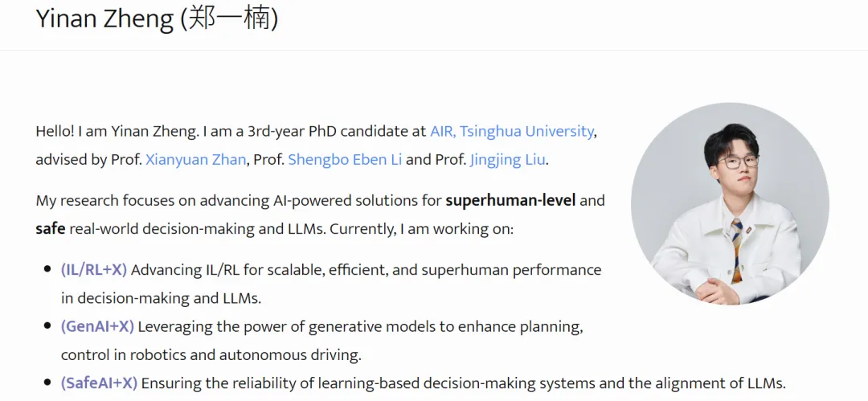Visit Prof. Xianyuan Zhan's page link
The image size is (868, 401).
coord(195,159)
